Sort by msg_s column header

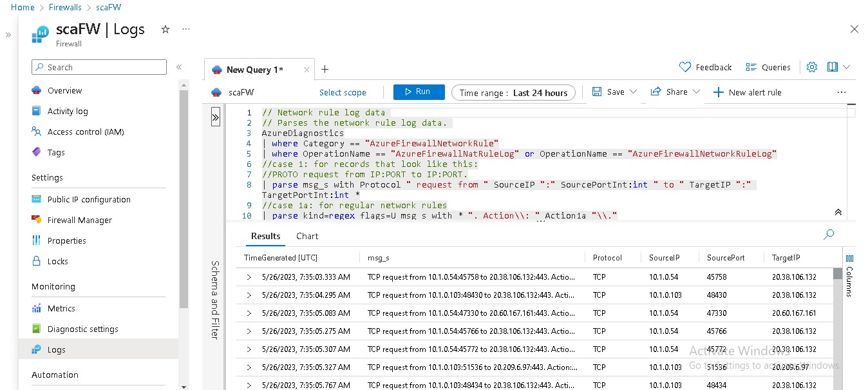pyautogui.click(x=379, y=258)
